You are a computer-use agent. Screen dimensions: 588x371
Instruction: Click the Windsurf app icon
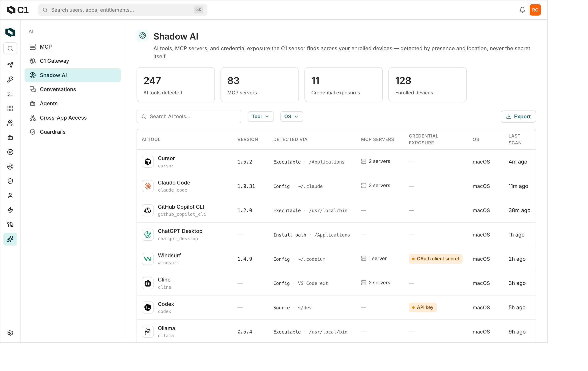click(x=148, y=259)
